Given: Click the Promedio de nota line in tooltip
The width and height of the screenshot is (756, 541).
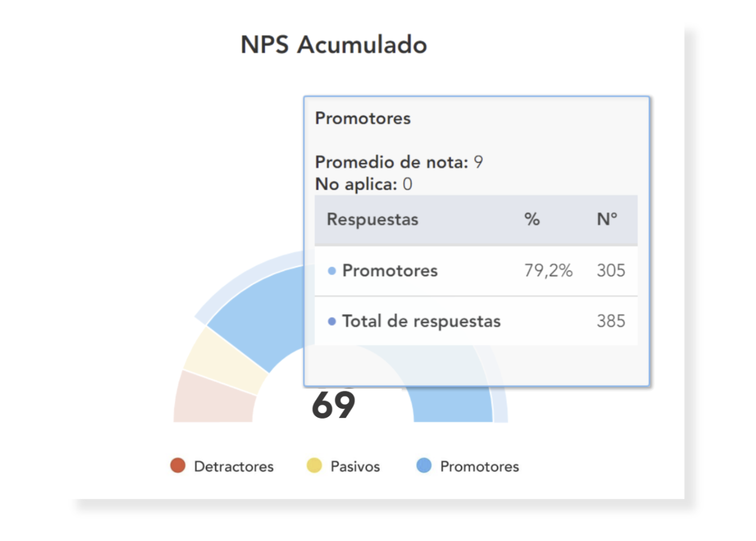Looking at the screenshot, I should 399,163.
